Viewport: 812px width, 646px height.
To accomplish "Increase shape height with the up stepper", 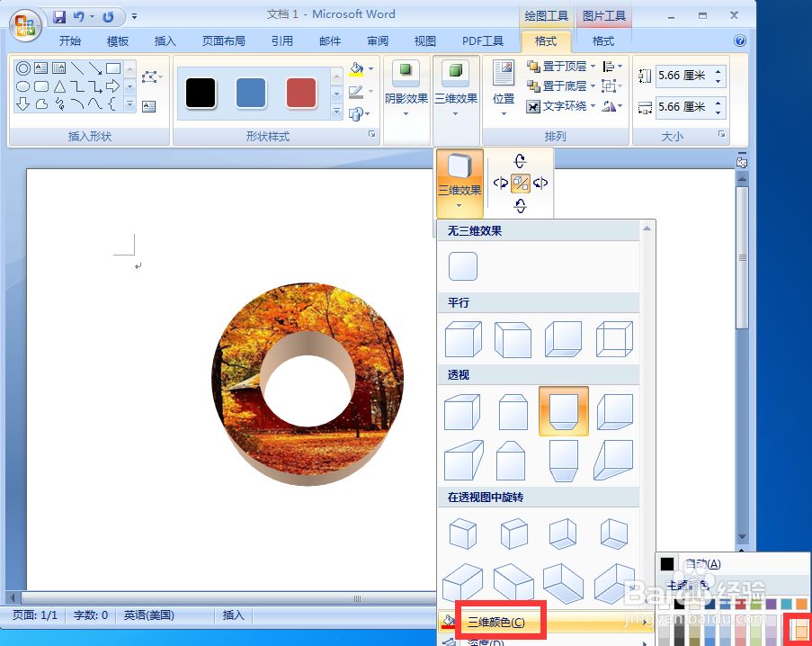I will tap(718, 71).
